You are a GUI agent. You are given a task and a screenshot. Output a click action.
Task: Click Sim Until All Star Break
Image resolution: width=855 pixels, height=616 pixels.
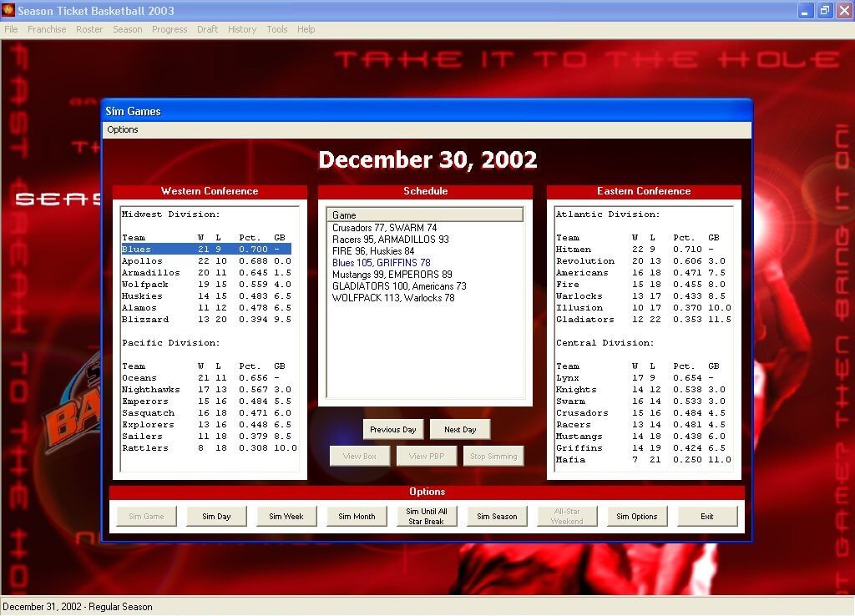[427, 516]
